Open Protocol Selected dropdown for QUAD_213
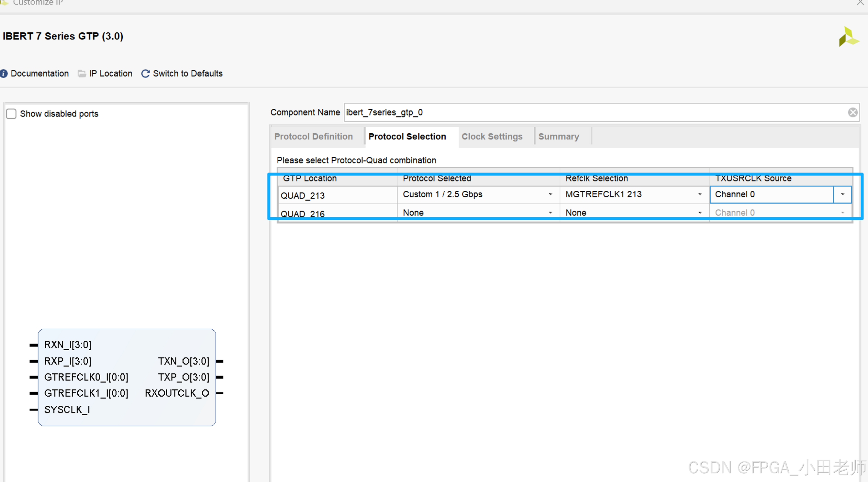The height and width of the screenshot is (482, 868). coord(550,194)
